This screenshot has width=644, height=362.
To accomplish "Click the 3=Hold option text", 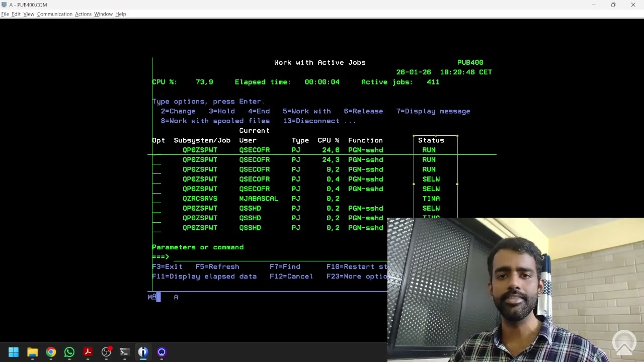I will [222, 111].
